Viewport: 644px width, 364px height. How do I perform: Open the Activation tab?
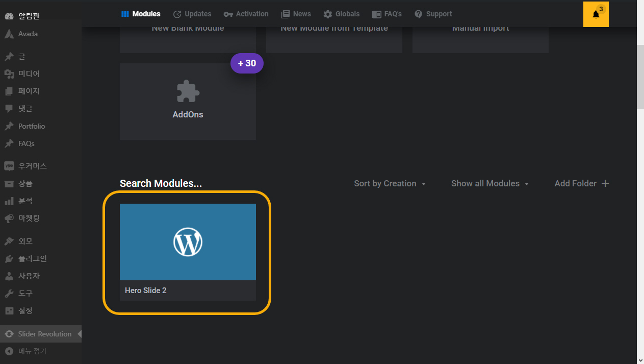246,14
